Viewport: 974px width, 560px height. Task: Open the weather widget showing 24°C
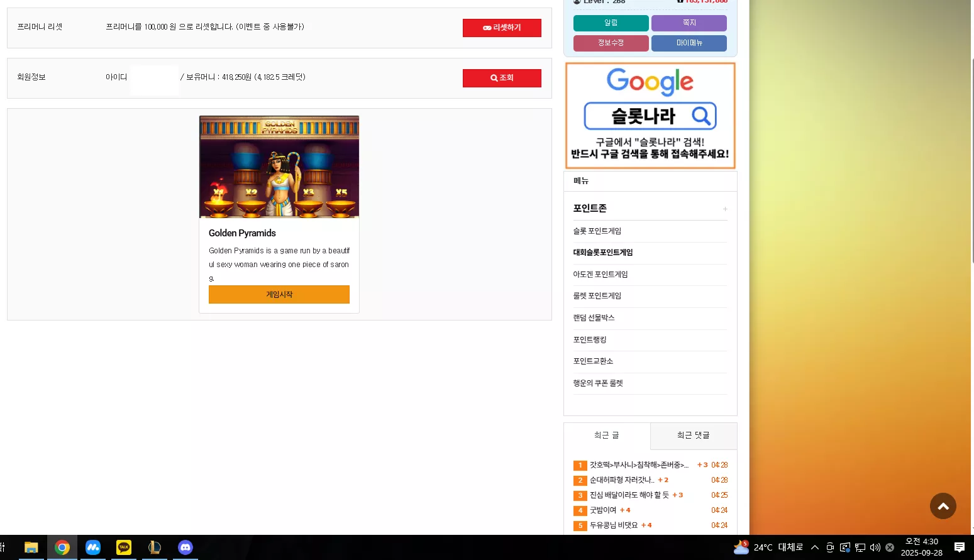(768, 547)
